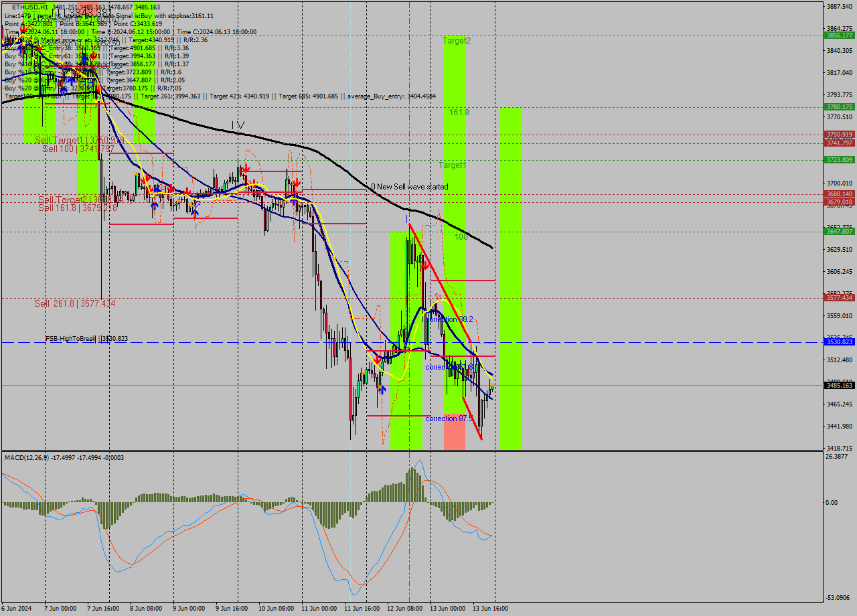This screenshot has height=616, width=857.
Task: Click the red sell arrow above the 10 Jun 08:00 candles
Action: [x=296, y=182]
